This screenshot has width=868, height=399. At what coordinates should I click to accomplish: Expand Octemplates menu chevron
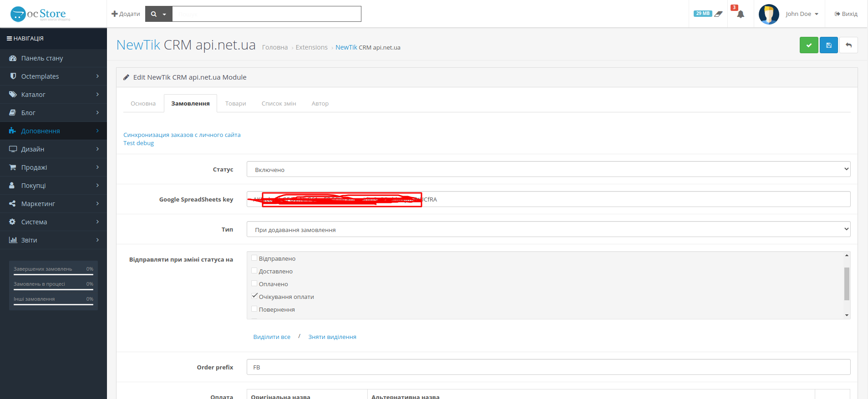pyautogui.click(x=97, y=76)
